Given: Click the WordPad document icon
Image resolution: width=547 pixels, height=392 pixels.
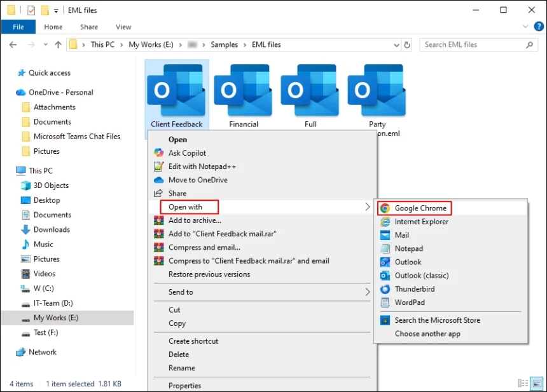Looking at the screenshot, I should pyautogui.click(x=385, y=302).
